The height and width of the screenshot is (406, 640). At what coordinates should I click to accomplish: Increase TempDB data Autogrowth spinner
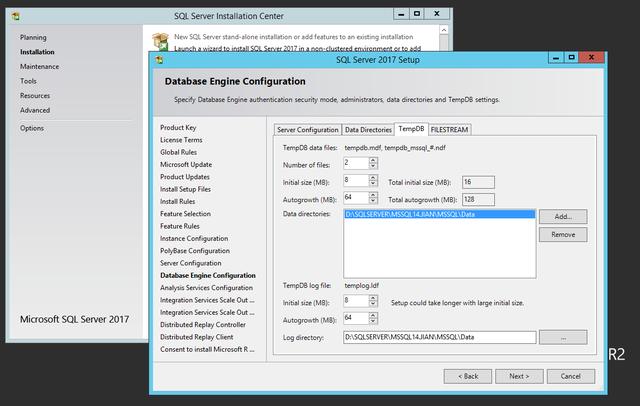(x=373, y=195)
